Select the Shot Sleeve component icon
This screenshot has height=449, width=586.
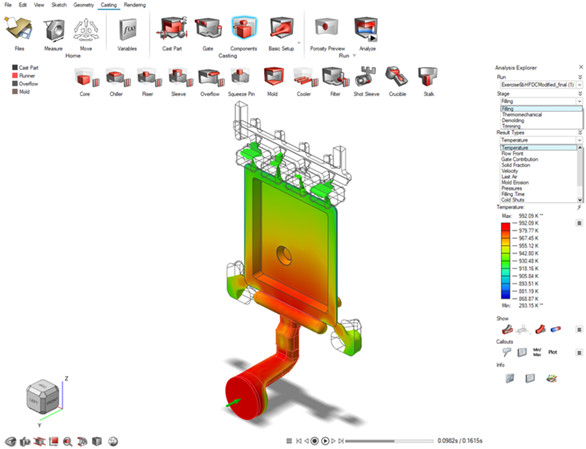(x=365, y=77)
